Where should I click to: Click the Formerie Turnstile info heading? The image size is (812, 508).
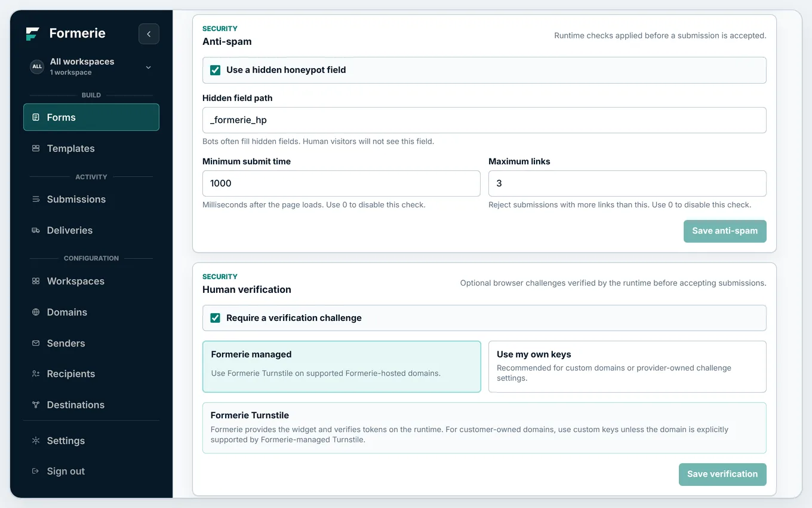tap(250, 415)
